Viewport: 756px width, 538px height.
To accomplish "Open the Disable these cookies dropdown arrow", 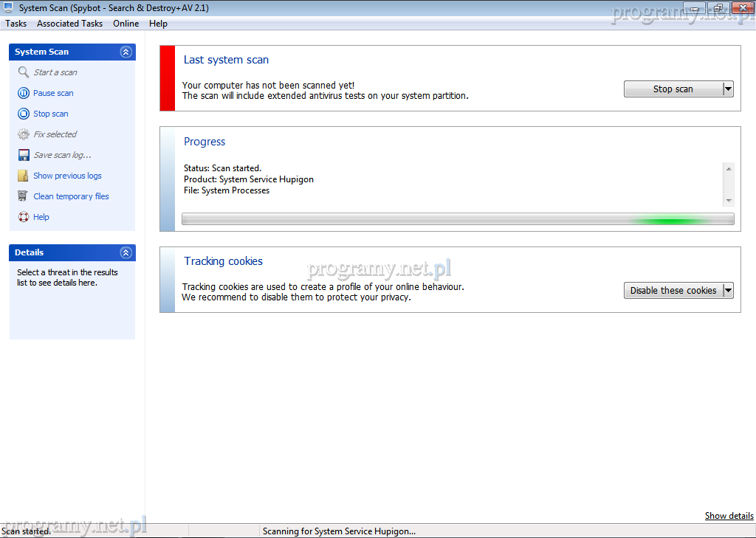I will pos(728,291).
